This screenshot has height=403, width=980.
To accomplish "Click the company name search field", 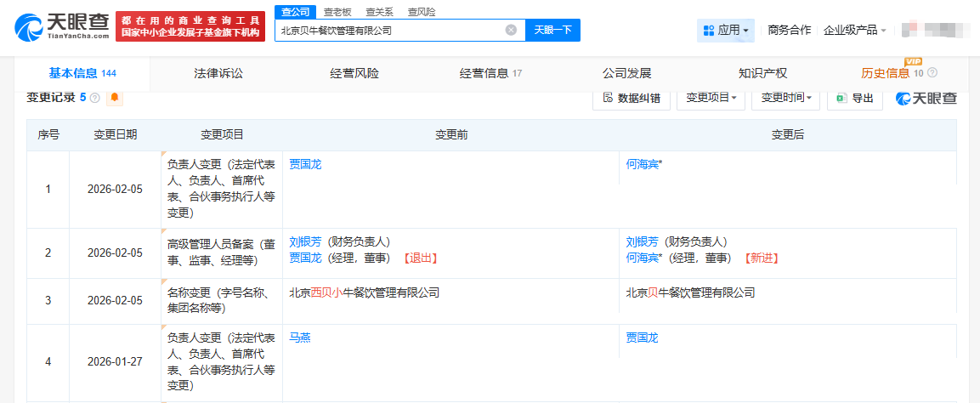I will point(389,30).
